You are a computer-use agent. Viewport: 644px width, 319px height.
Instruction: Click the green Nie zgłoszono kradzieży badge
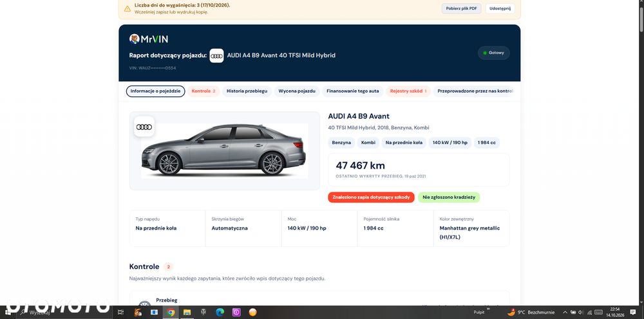449,197
